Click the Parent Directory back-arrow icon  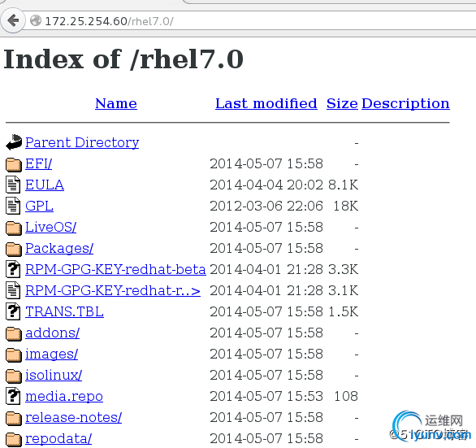point(14,142)
